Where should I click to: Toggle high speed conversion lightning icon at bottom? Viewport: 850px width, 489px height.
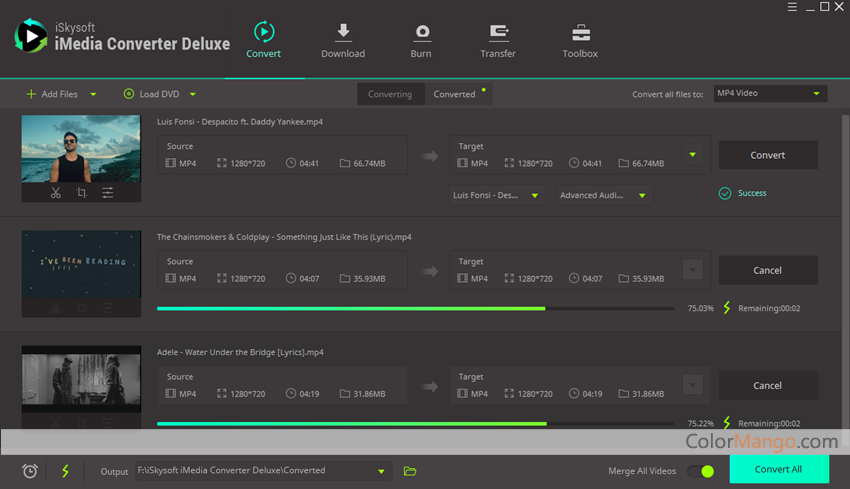[65, 471]
